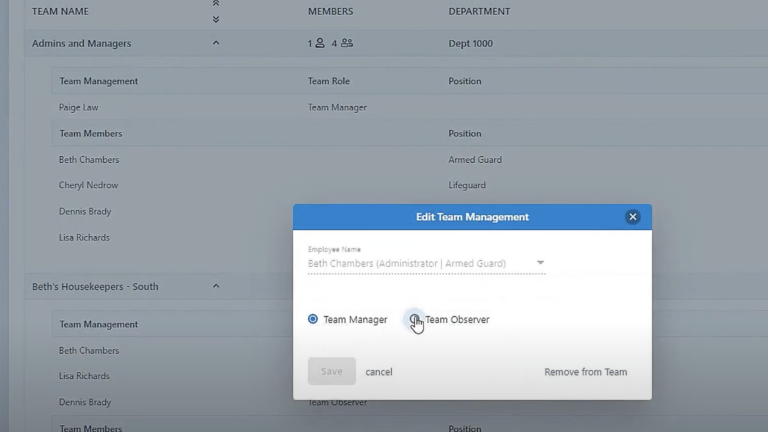Click Beth Chambers in Admins team members
Viewport: 768px width, 432px height.
pyautogui.click(x=89, y=159)
